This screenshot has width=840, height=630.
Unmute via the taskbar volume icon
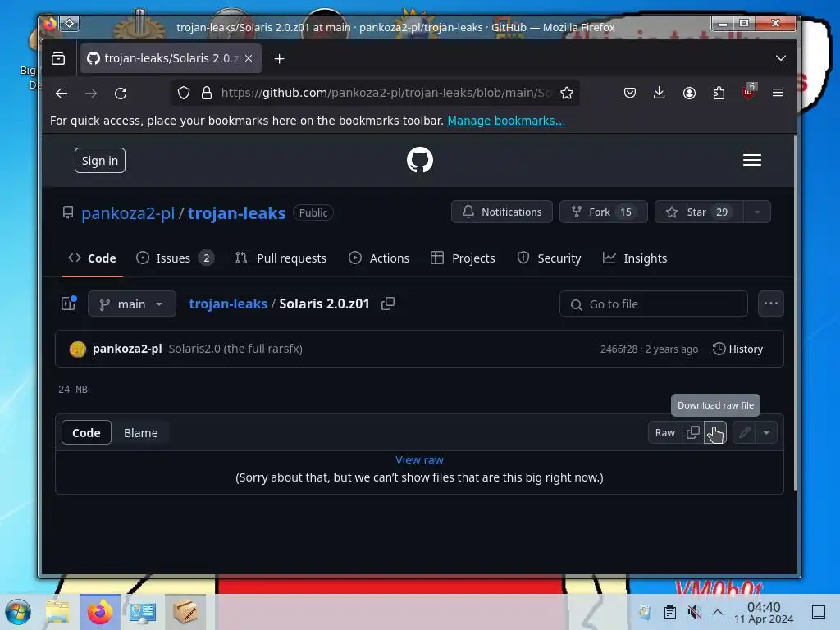pos(694,612)
